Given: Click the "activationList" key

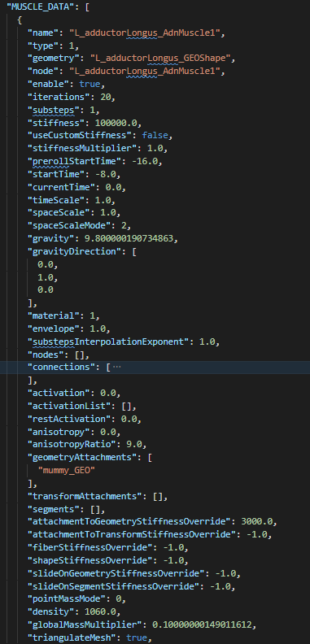Looking at the screenshot, I should click(68, 407).
